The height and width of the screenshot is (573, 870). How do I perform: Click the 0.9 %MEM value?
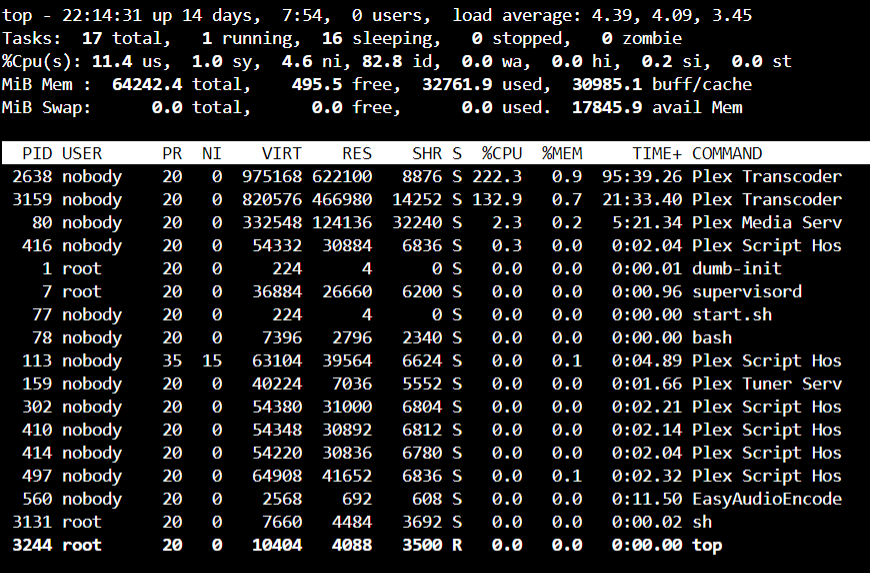point(567,176)
